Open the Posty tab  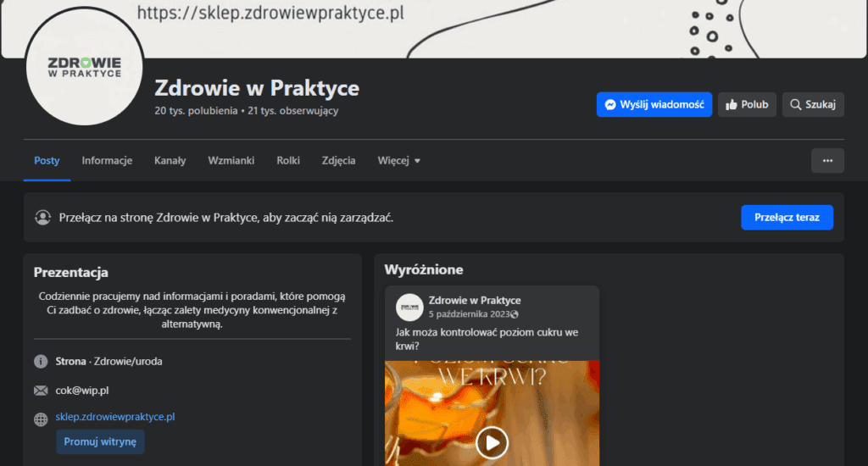coord(47,161)
